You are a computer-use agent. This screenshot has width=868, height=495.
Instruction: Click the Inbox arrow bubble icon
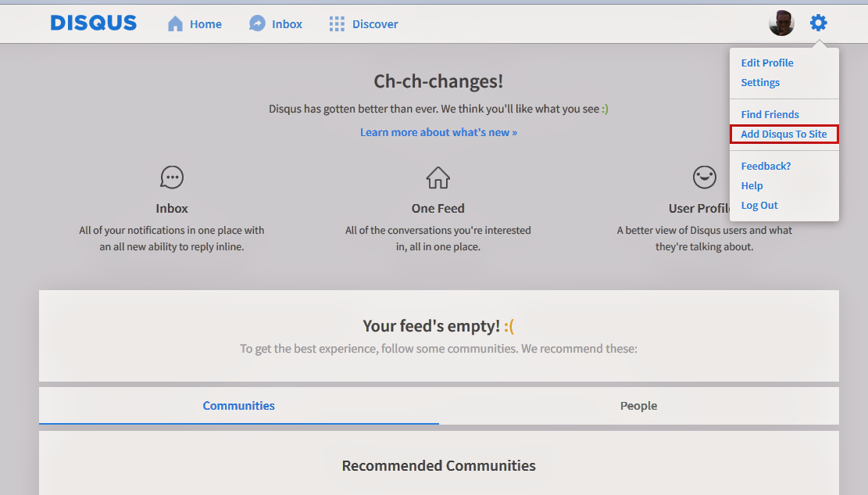click(257, 24)
